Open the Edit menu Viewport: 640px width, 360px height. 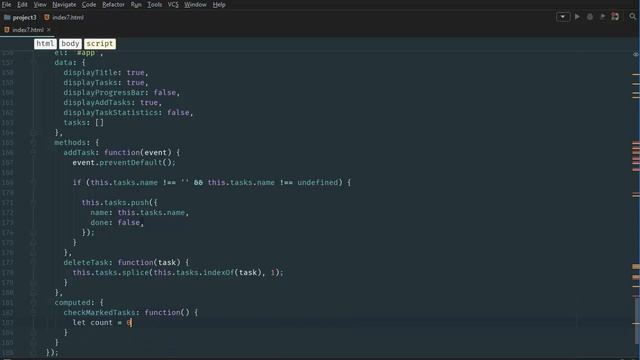click(x=22, y=4)
